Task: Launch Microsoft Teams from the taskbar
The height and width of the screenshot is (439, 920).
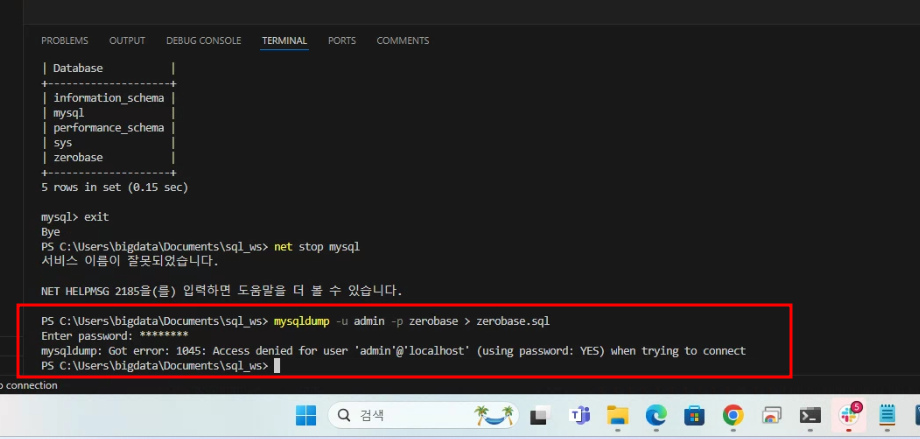Action: point(580,416)
